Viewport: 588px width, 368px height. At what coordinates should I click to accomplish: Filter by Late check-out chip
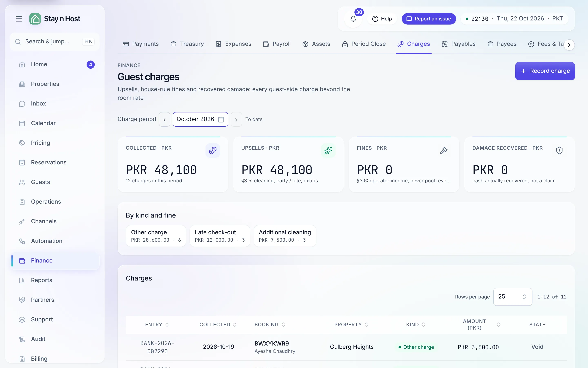tap(220, 236)
